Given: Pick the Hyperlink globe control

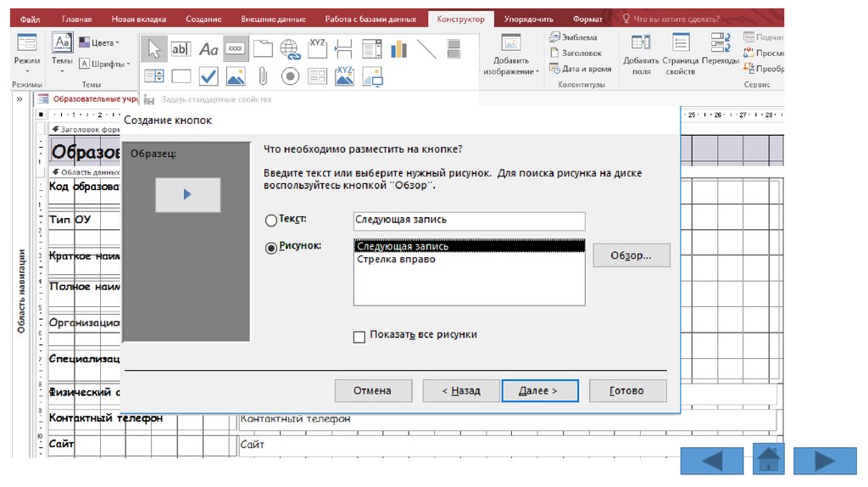Looking at the screenshot, I should pos(290,49).
